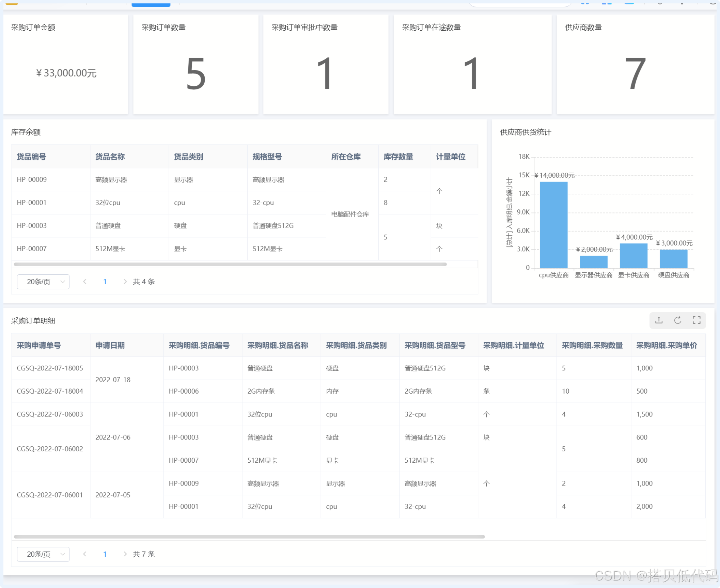Click previous page arrow in 采购订单明细
Viewport: 720px width, 588px height.
85,554
